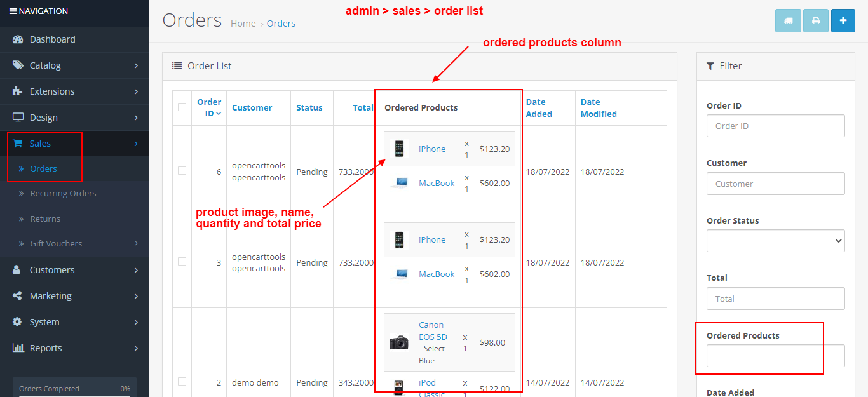The width and height of the screenshot is (868, 397).
Task: Click the Orders Completed progress bar
Action: coord(73,387)
